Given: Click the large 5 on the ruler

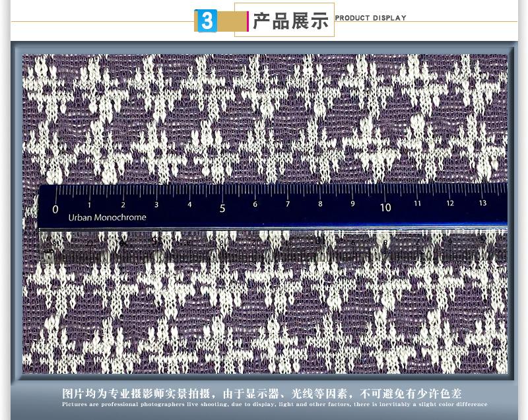Looking at the screenshot, I should click(x=222, y=208).
